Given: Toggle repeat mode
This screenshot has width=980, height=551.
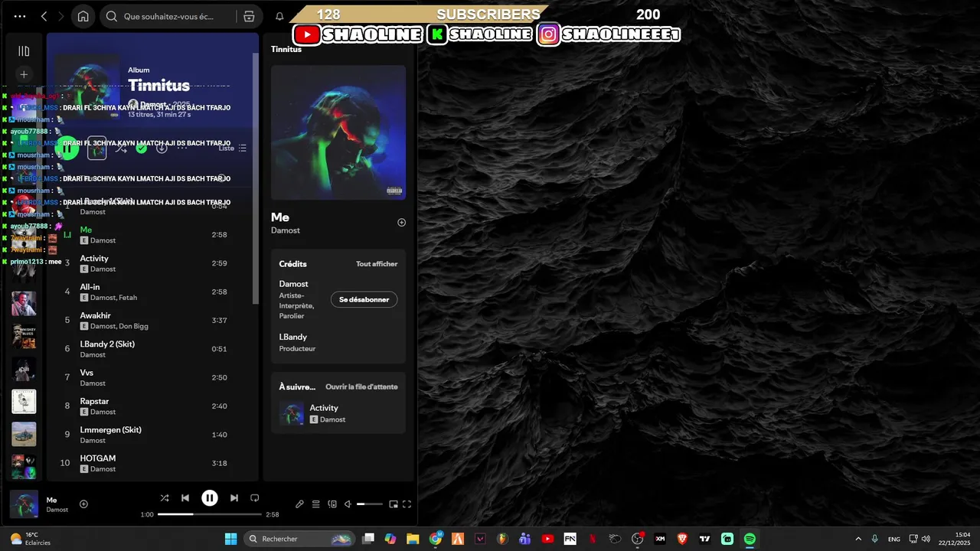Looking at the screenshot, I should pos(255,497).
